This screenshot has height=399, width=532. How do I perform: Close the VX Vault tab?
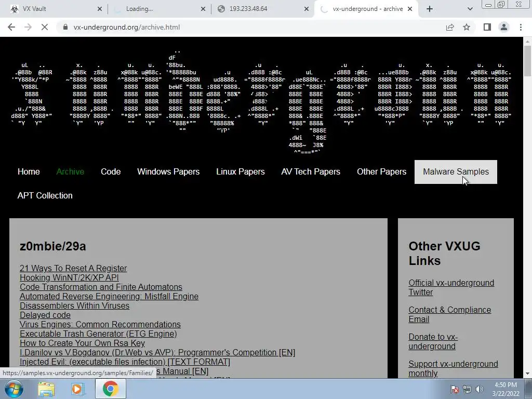pyautogui.click(x=100, y=9)
